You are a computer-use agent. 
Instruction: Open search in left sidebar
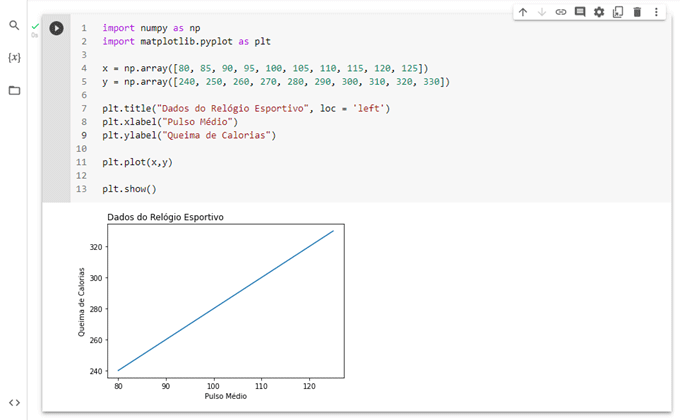14,25
